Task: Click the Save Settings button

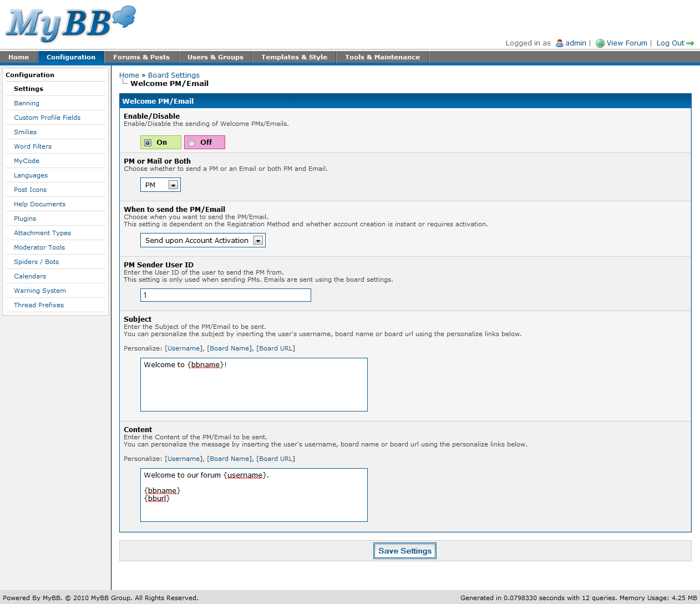Action: click(405, 551)
